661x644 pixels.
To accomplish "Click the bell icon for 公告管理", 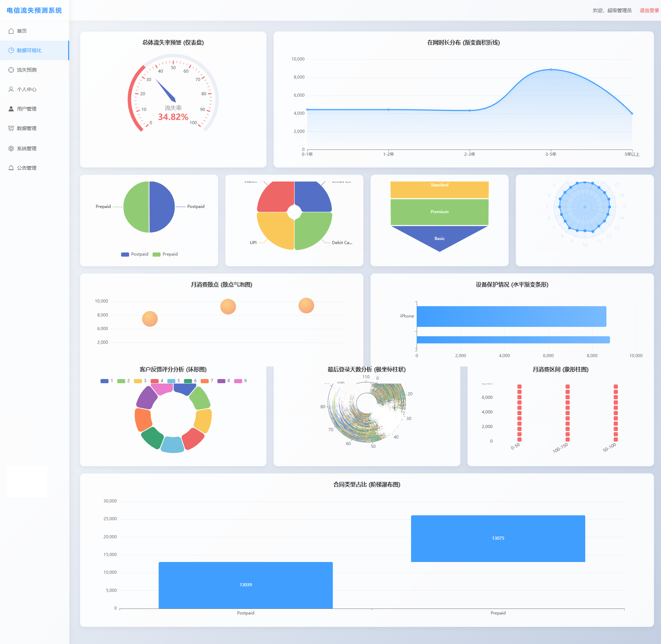I will point(11,168).
